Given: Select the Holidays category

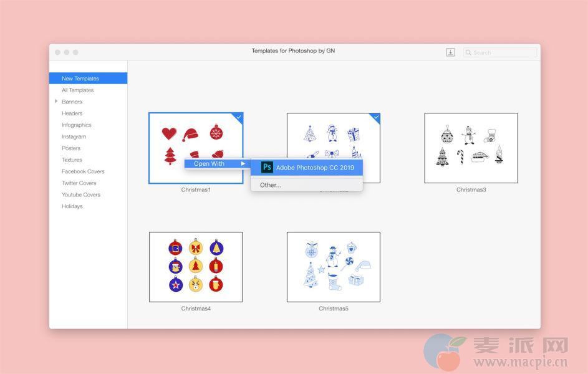Looking at the screenshot, I should pyautogui.click(x=72, y=206).
